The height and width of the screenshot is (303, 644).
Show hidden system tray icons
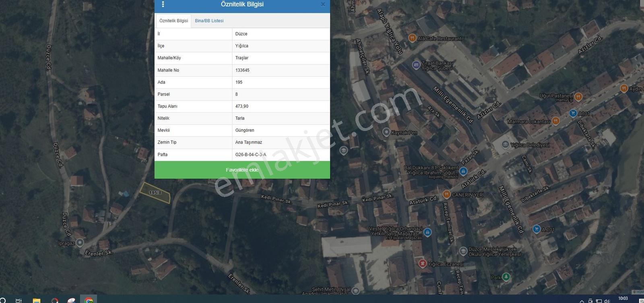[582, 301]
